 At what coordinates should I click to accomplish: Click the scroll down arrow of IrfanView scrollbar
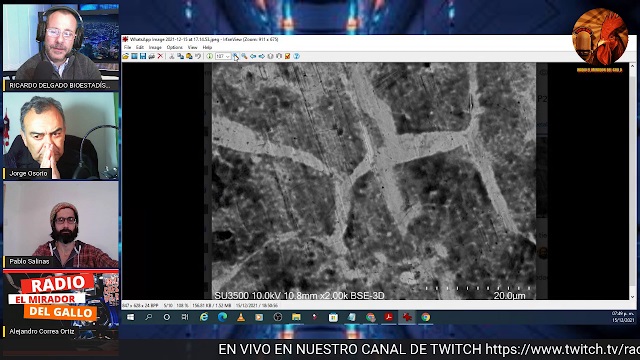632,297
